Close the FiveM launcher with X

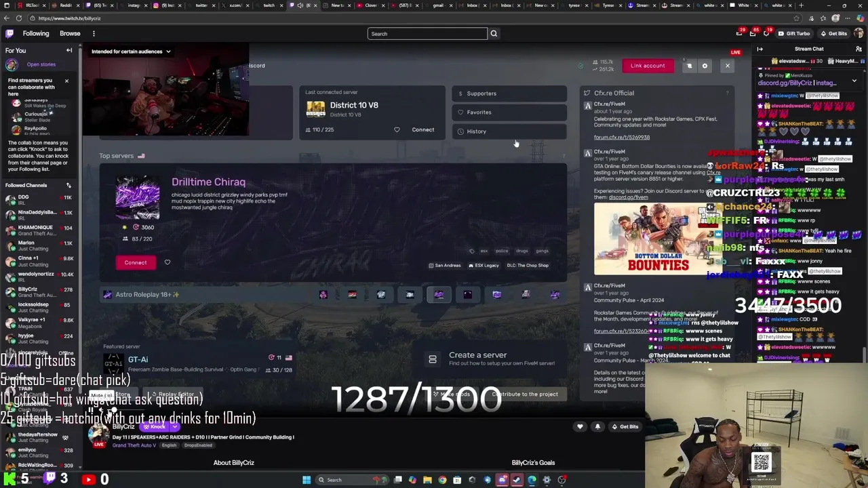(x=727, y=66)
